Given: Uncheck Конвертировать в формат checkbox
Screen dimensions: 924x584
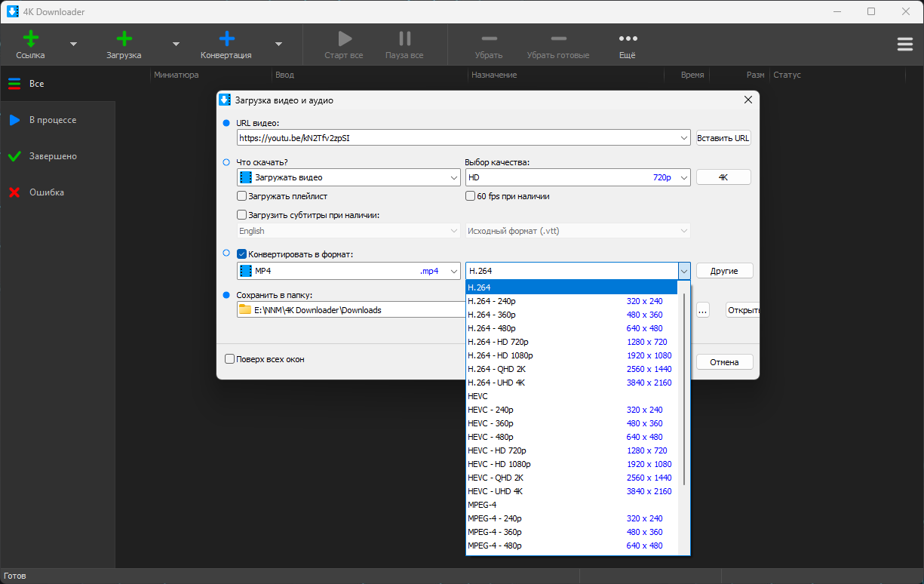Looking at the screenshot, I should pos(242,254).
